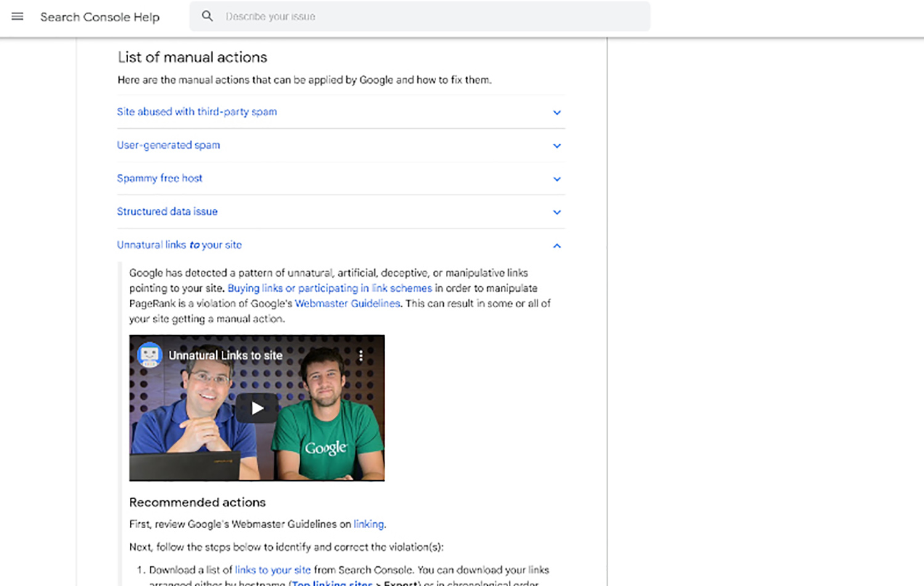The height and width of the screenshot is (586, 924).
Task: Click the Describe your issue search field
Action: click(x=370, y=16)
